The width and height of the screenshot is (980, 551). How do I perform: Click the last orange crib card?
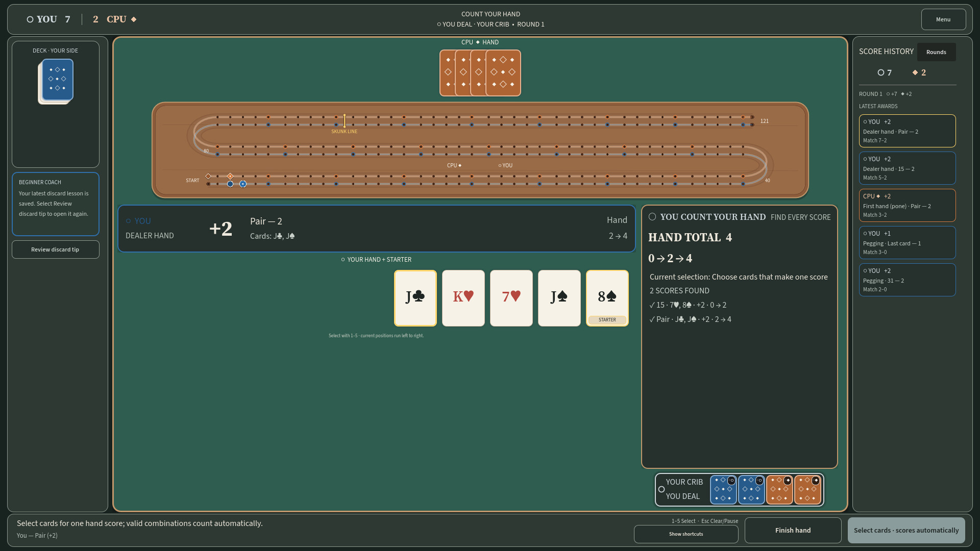pyautogui.click(x=807, y=490)
